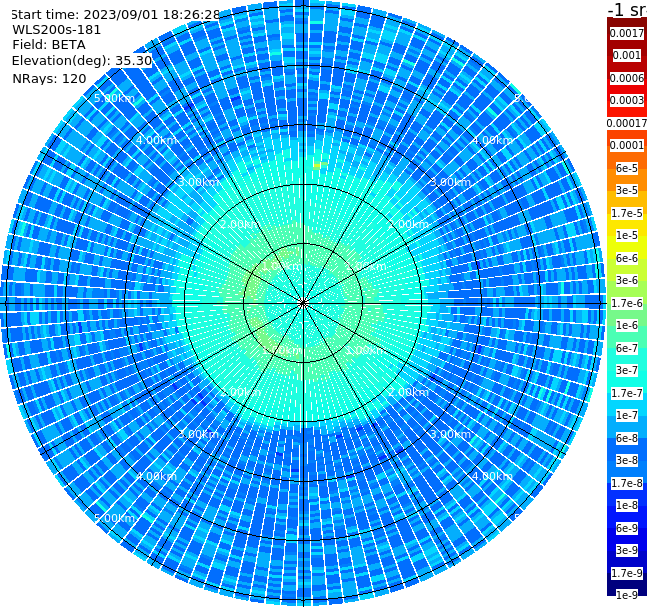Select the 6e-5 colorbar value
647x607 pixels.
tap(627, 168)
